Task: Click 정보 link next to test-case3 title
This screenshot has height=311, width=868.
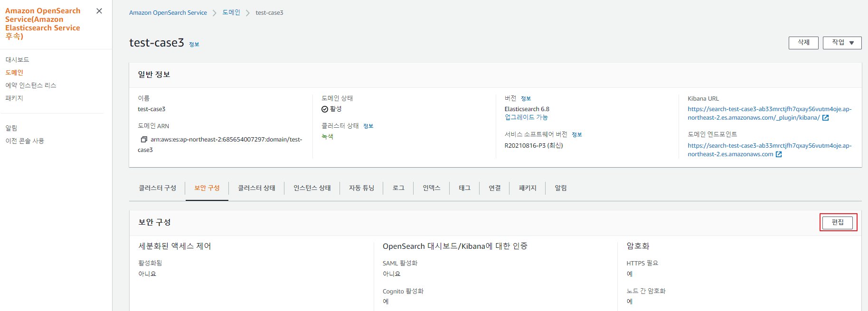Action: (194, 45)
